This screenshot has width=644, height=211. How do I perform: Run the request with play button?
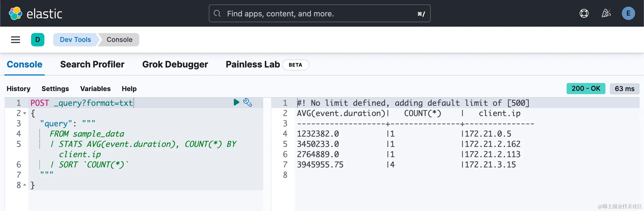coord(236,102)
